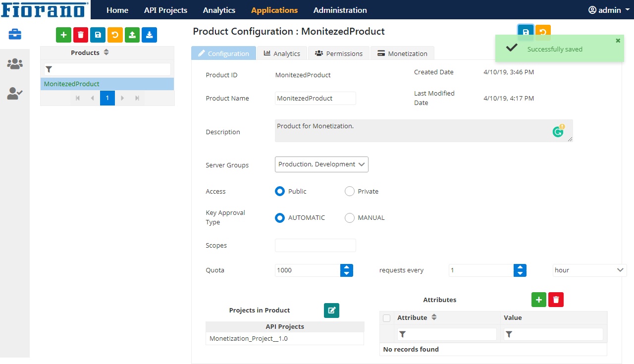This screenshot has height=364, width=634.
Task: Switch to the Permissions tab
Action: click(339, 53)
